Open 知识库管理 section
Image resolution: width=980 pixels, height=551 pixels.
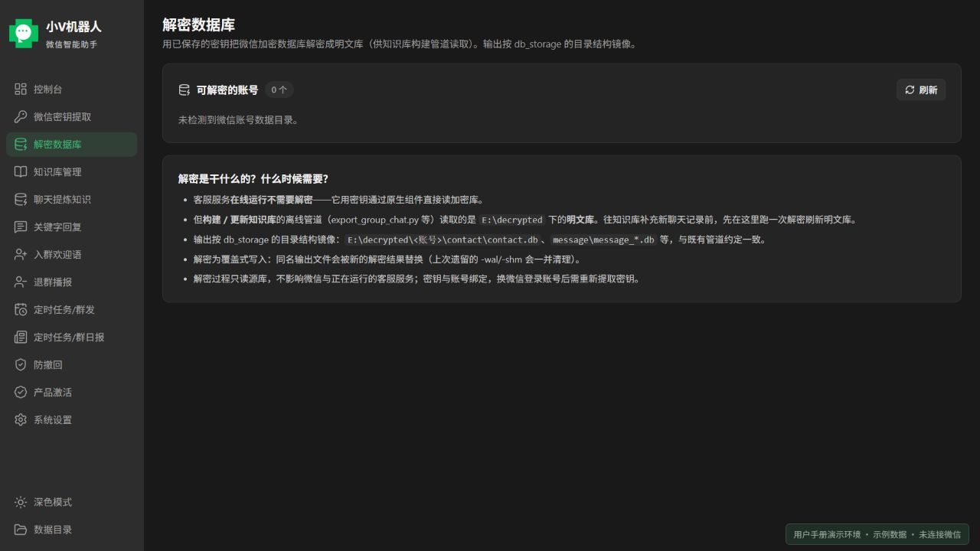click(72, 172)
